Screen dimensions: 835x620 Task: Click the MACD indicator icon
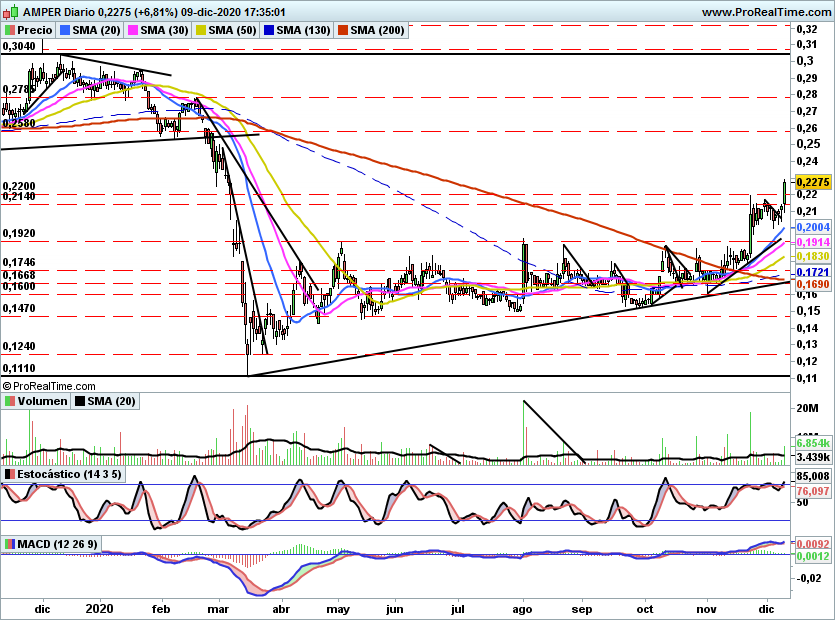pyautogui.click(x=9, y=544)
